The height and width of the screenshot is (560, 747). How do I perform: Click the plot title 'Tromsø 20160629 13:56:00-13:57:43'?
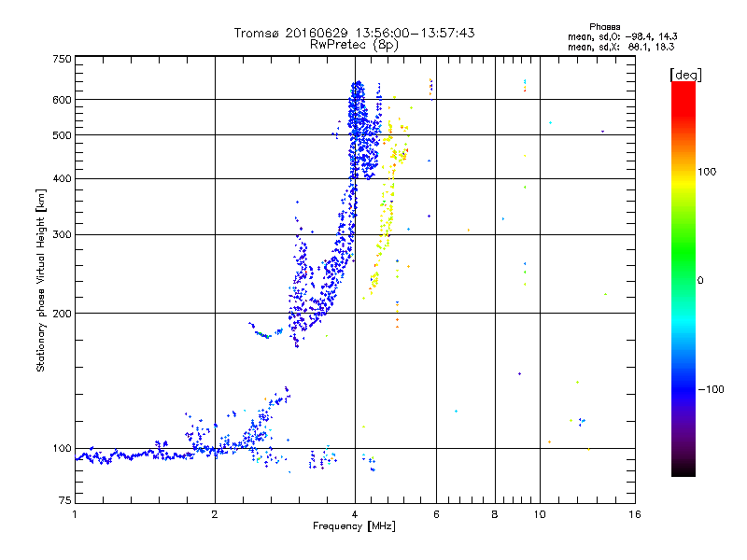[354, 33]
